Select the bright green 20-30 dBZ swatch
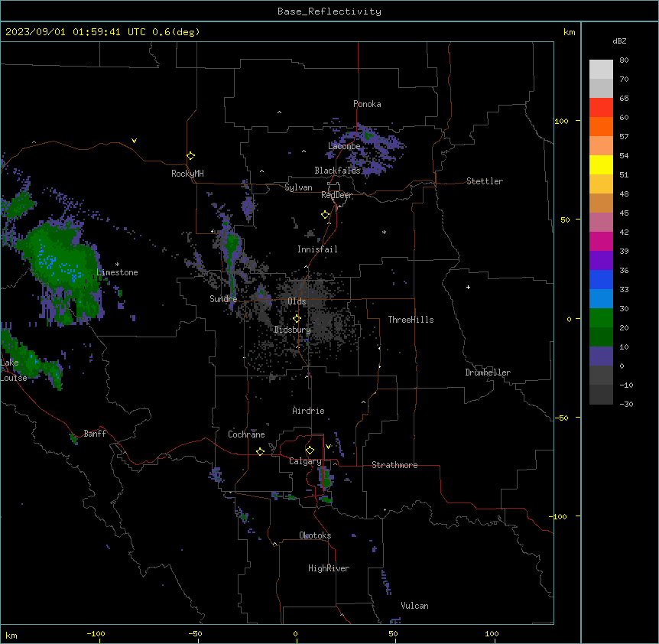The image size is (659, 644). [x=601, y=318]
